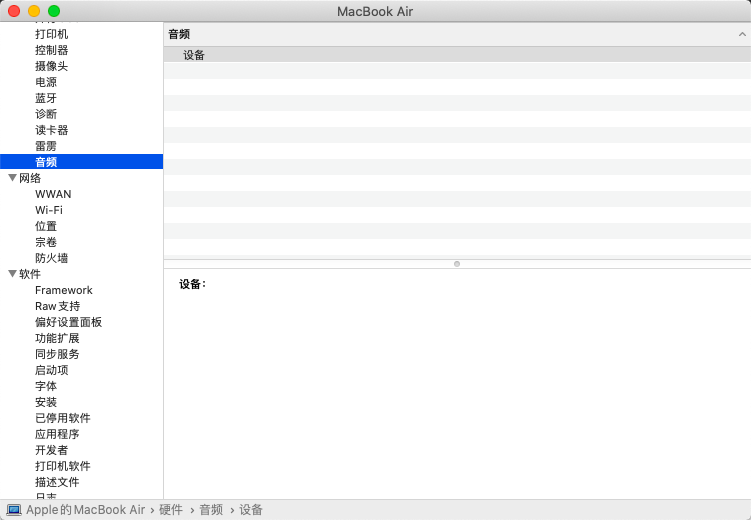Screen dimensions: 751x520
Task: Click the split-pane divider handle dot
Action: click(457, 264)
